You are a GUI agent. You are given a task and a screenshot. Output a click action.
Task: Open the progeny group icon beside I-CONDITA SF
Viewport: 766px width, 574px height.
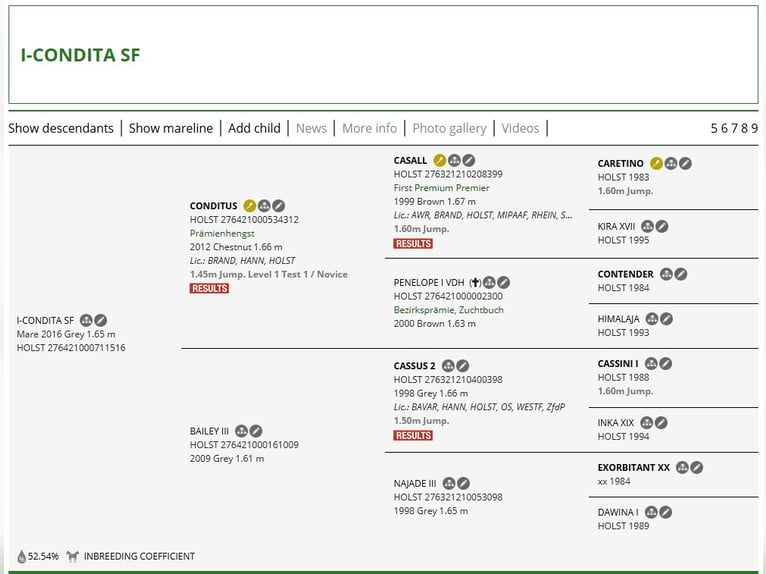(x=86, y=320)
